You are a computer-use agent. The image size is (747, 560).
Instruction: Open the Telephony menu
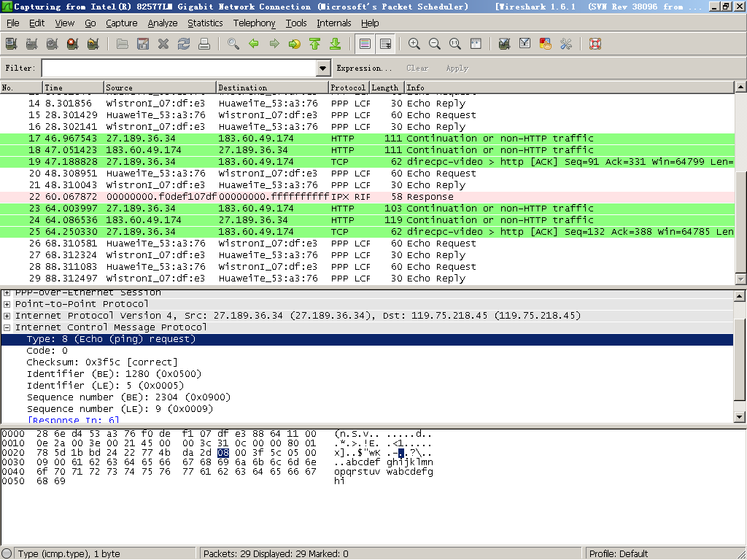254,23
